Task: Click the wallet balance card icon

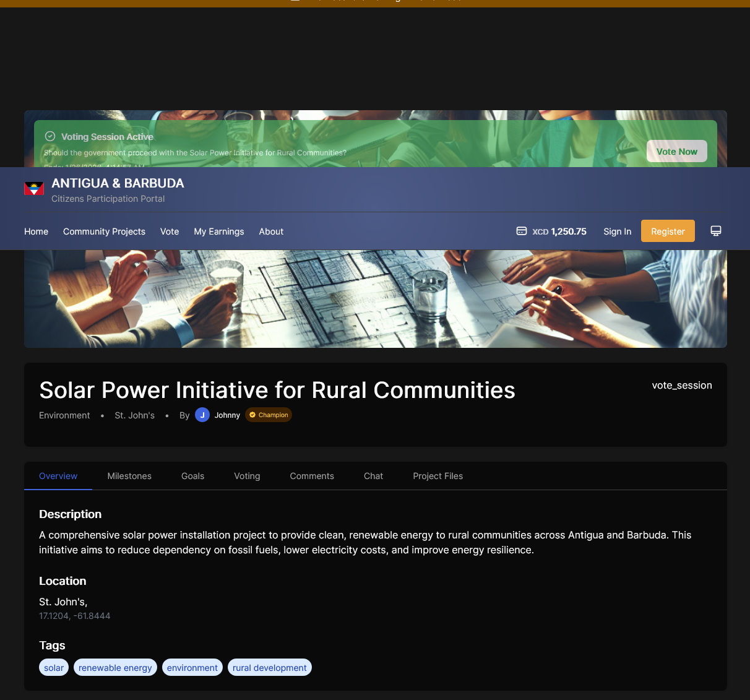Action: point(522,231)
